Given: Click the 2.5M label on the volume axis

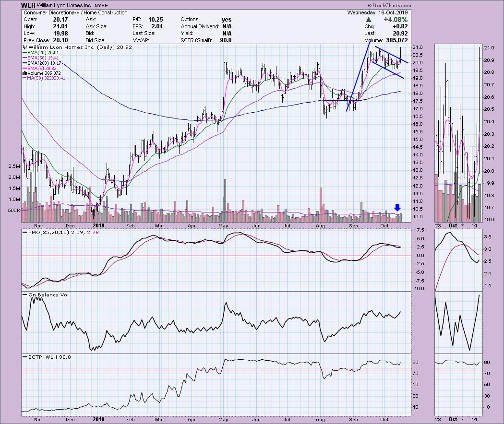Looking at the screenshot, I should pos(14,166).
